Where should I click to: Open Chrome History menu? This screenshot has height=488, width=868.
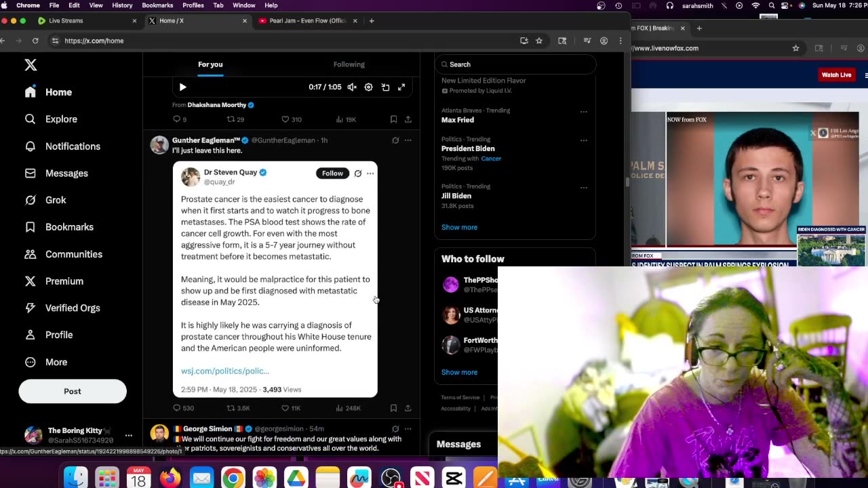pos(122,5)
